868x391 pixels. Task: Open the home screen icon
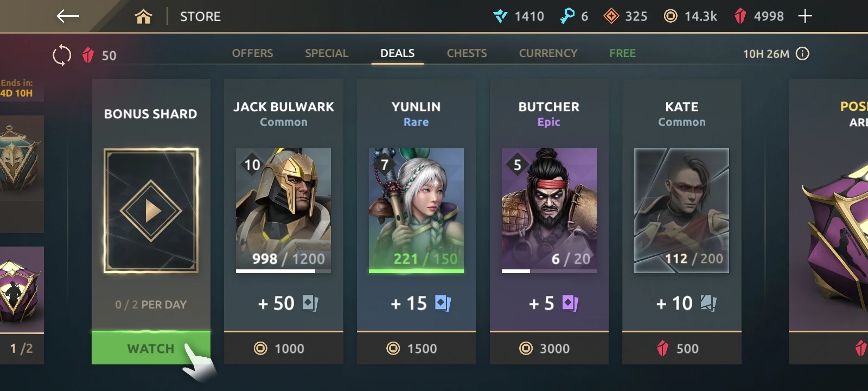tap(143, 17)
